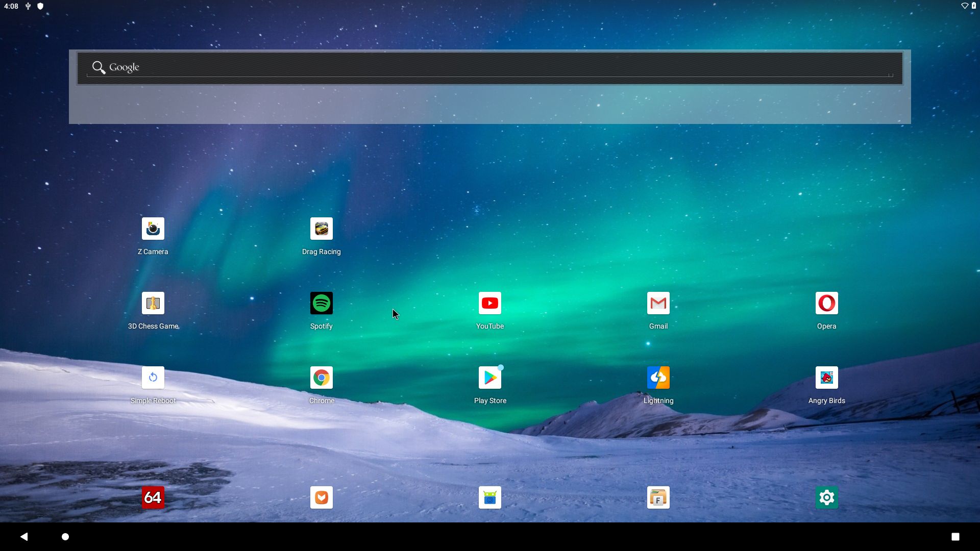Open the YouTube app
Screen dimensions: 980x551
click(x=489, y=304)
